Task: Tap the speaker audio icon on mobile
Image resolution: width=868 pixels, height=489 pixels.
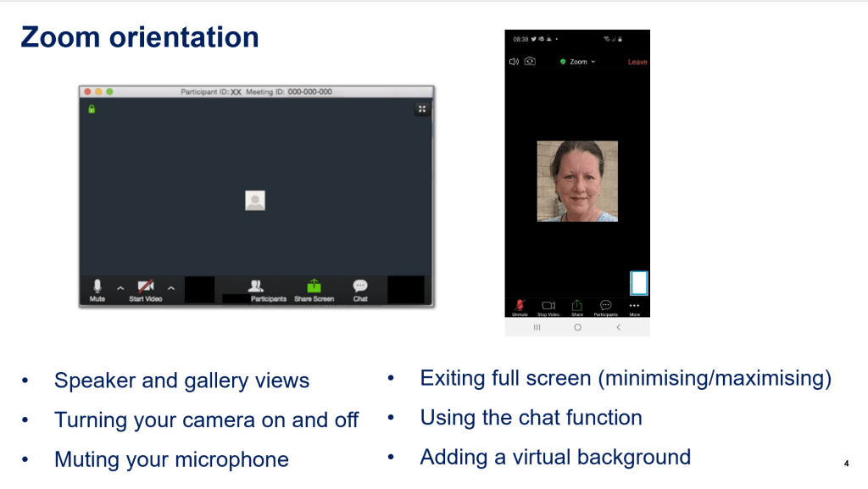Action: (514, 61)
